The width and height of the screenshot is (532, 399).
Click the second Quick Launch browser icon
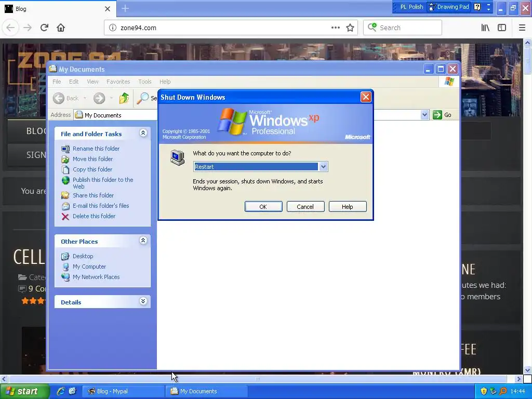[73, 391]
